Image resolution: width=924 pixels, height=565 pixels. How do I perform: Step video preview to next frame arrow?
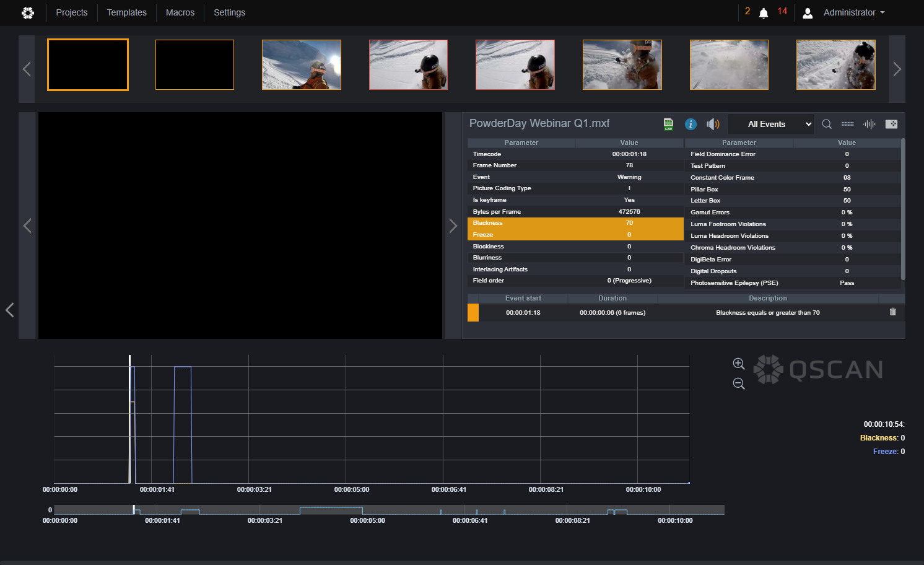click(x=453, y=226)
